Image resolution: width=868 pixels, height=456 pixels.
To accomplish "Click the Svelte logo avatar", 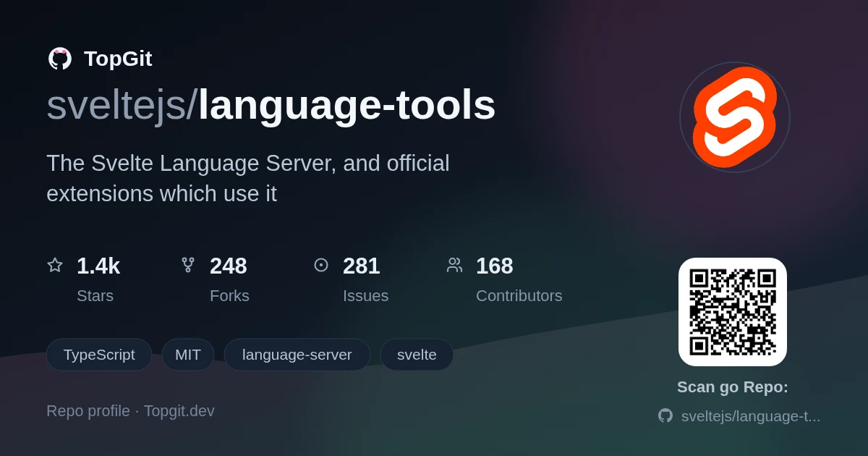I will click(x=734, y=117).
